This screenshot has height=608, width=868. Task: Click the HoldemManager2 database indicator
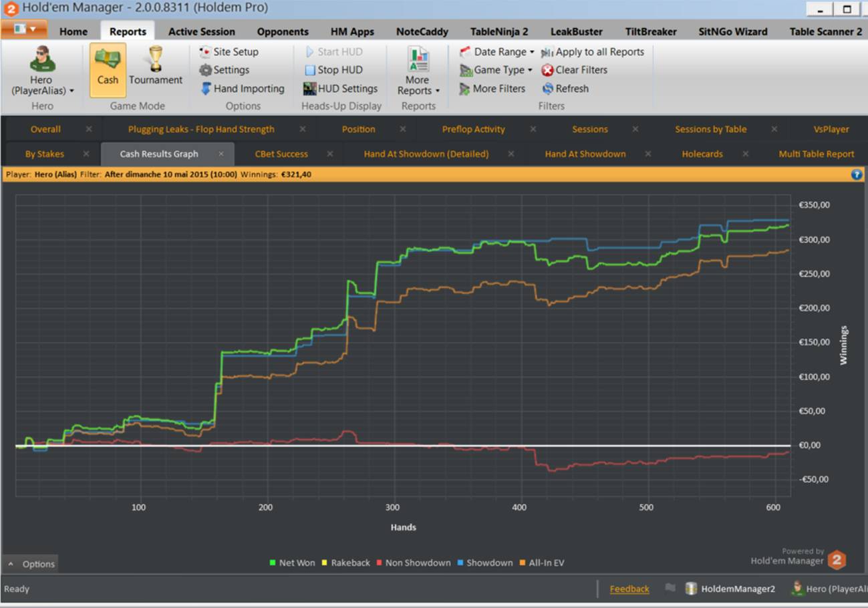pyautogui.click(x=730, y=589)
